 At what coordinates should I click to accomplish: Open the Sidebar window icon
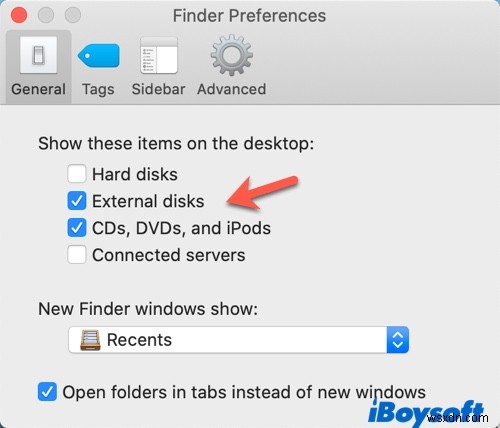pos(159,55)
